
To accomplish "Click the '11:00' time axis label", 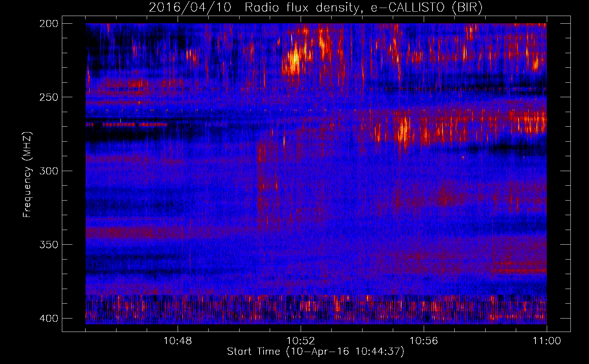I will [x=547, y=341].
